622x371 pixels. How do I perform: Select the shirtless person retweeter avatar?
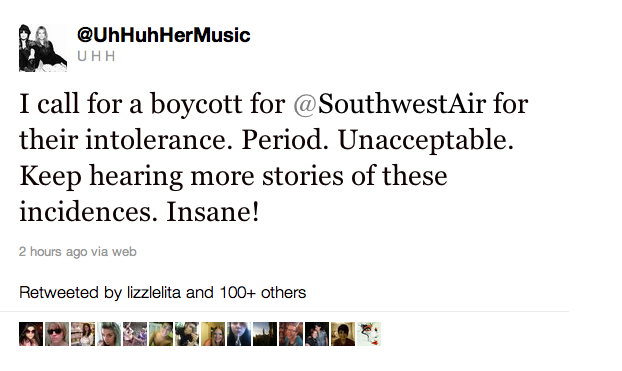(x=161, y=334)
